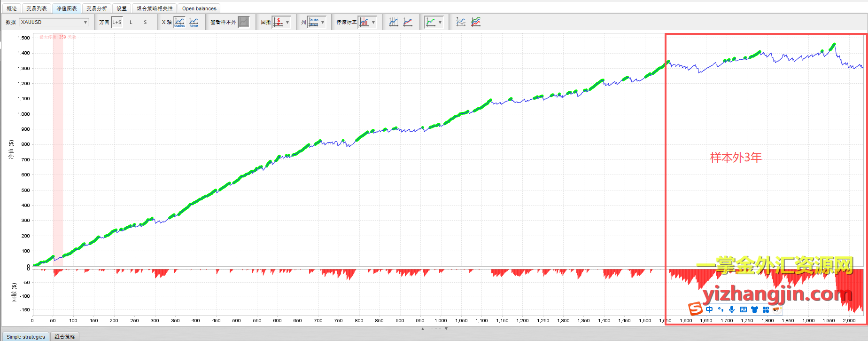Select L long-only direction
The height and width of the screenshot is (341, 868).
[131, 22]
